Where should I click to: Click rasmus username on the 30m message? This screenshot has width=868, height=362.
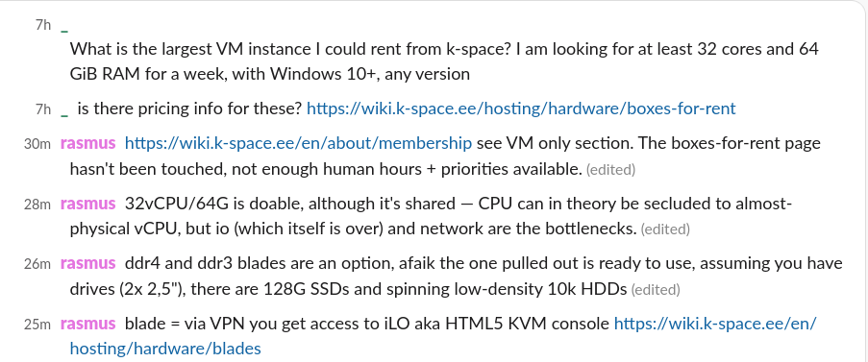click(88, 144)
